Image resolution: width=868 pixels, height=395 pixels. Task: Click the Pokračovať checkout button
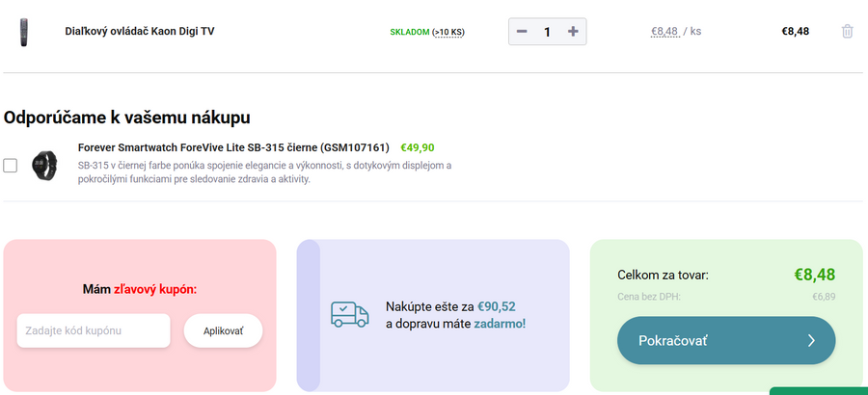[725, 340]
